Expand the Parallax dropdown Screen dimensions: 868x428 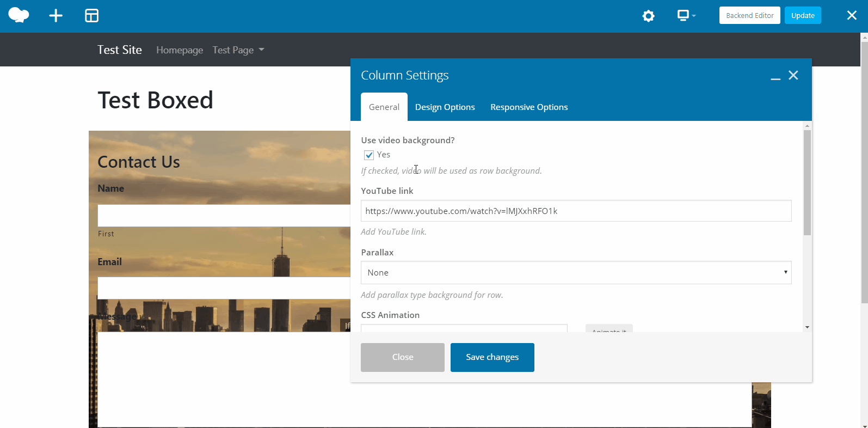coord(576,273)
